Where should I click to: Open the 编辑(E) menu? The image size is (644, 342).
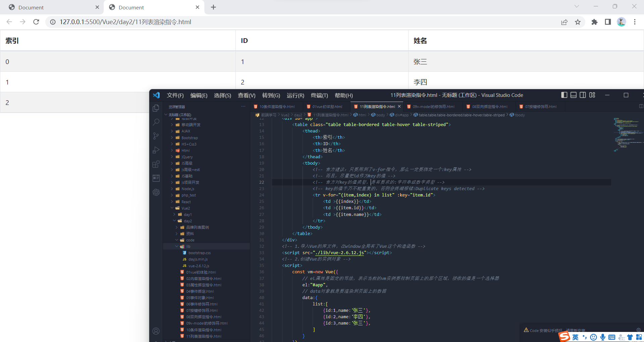click(199, 95)
